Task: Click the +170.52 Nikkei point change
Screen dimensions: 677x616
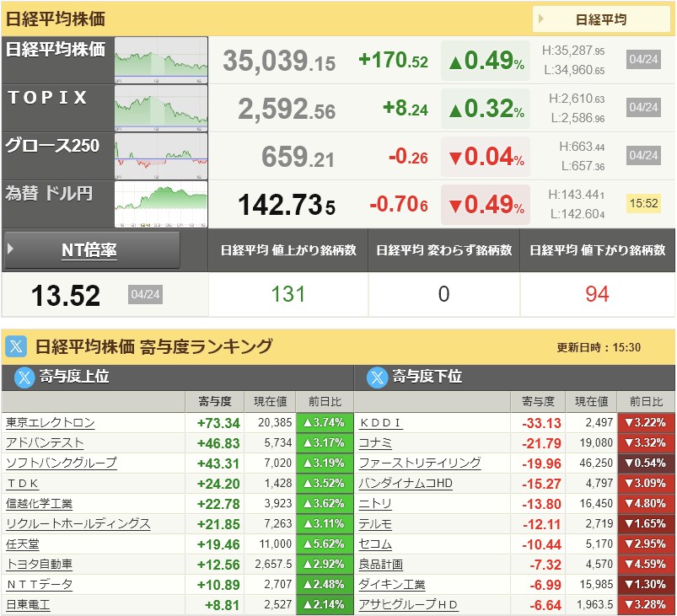Action: tap(394, 60)
